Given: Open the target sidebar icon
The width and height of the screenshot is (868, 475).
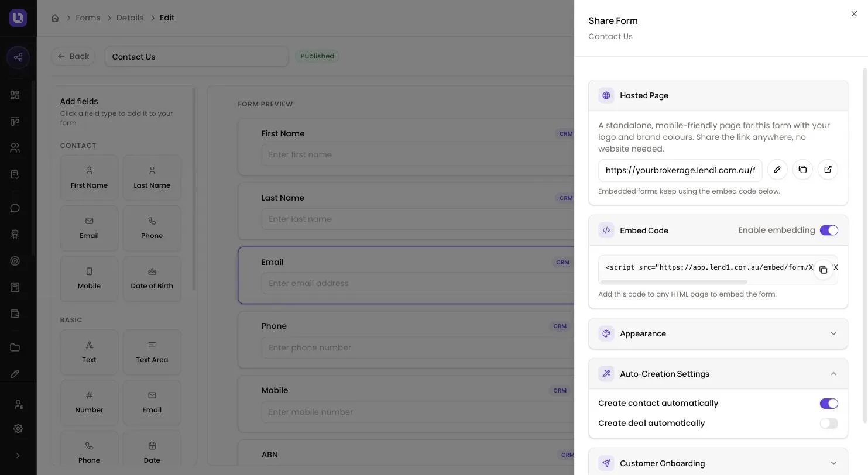Looking at the screenshot, I should (15, 261).
